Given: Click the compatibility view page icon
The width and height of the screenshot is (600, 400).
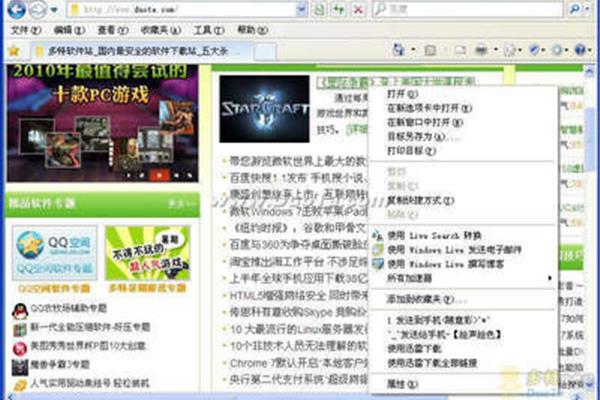Looking at the screenshot, I should point(320,10).
